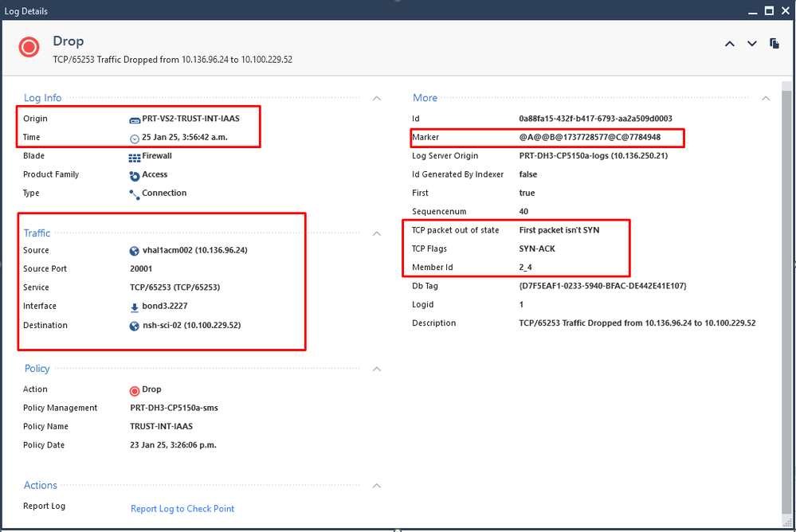The width and height of the screenshot is (796, 532).
Task: Click the Access product family icon
Action: pos(135,175)
